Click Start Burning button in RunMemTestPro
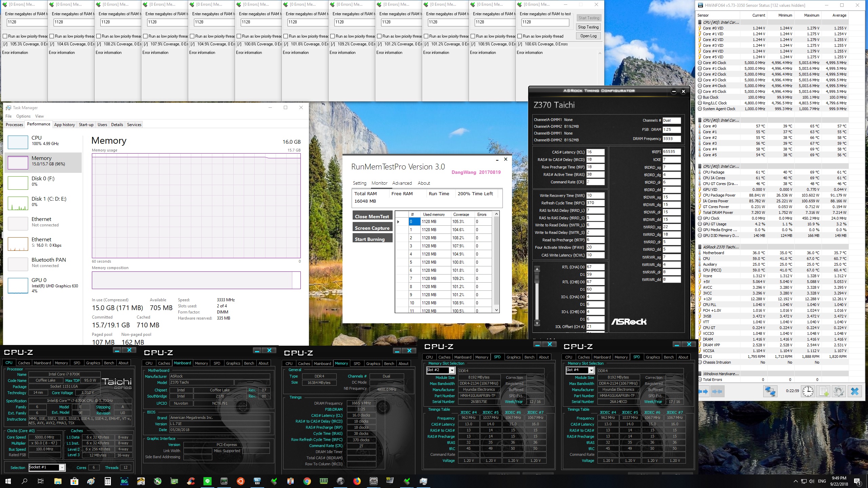868x488 pixels. point(372,239)
